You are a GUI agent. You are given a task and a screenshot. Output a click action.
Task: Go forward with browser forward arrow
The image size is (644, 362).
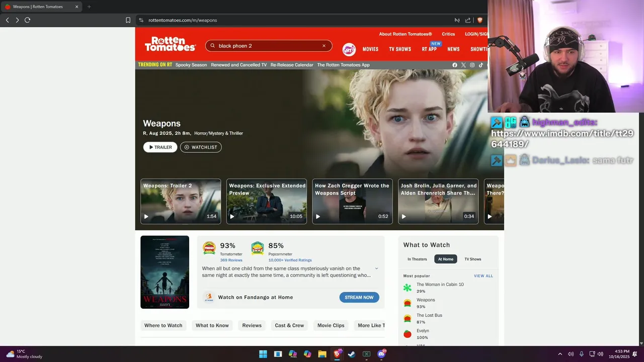pyautogui.click(x=17, y=20)
